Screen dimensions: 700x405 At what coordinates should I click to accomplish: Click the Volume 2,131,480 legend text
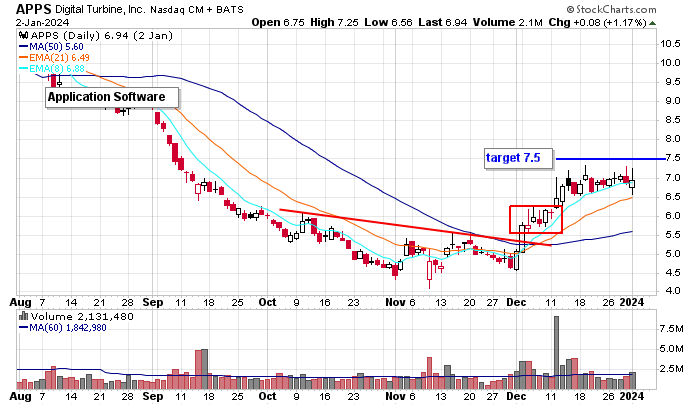coord(82,317)
